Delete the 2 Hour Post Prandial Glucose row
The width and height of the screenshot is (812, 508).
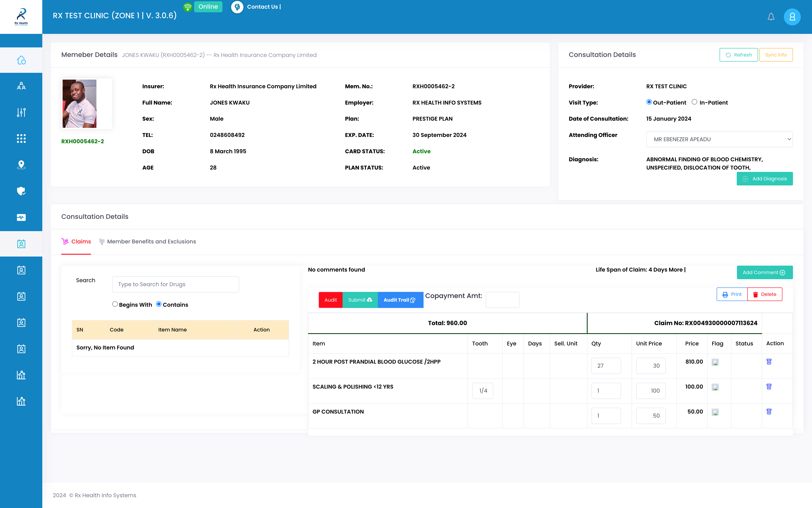[769, 362]
